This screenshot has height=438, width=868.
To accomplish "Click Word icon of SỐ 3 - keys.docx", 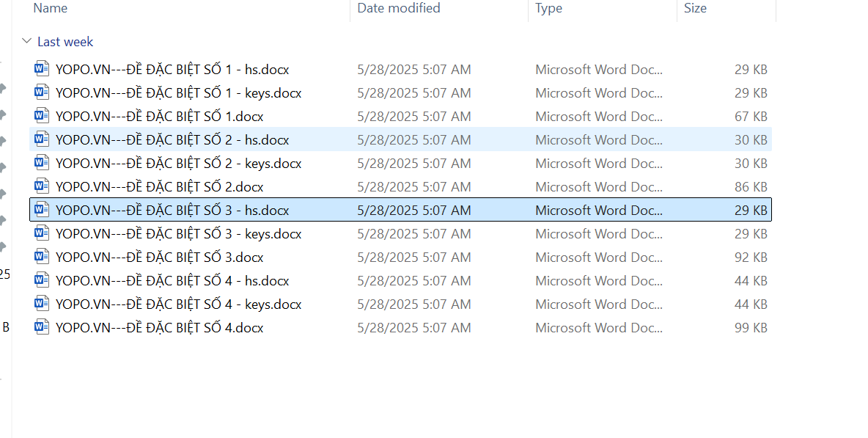I will click(x=42, y=234).
